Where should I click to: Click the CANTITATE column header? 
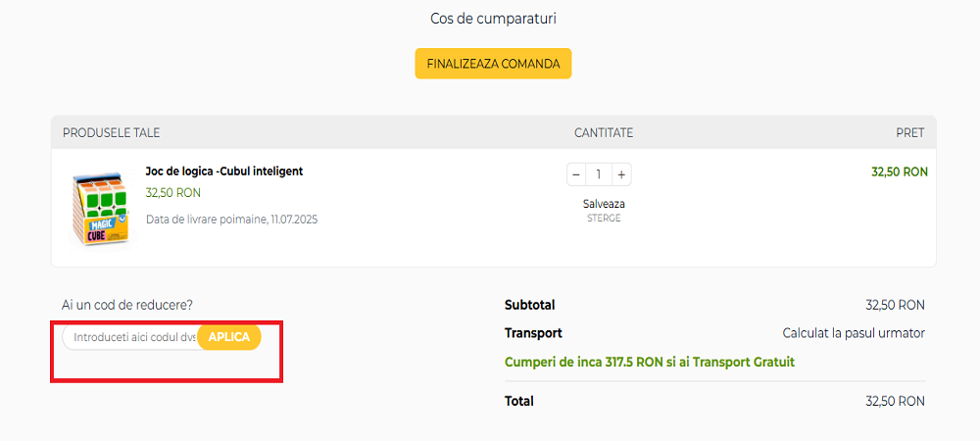[x=604, y=132]
